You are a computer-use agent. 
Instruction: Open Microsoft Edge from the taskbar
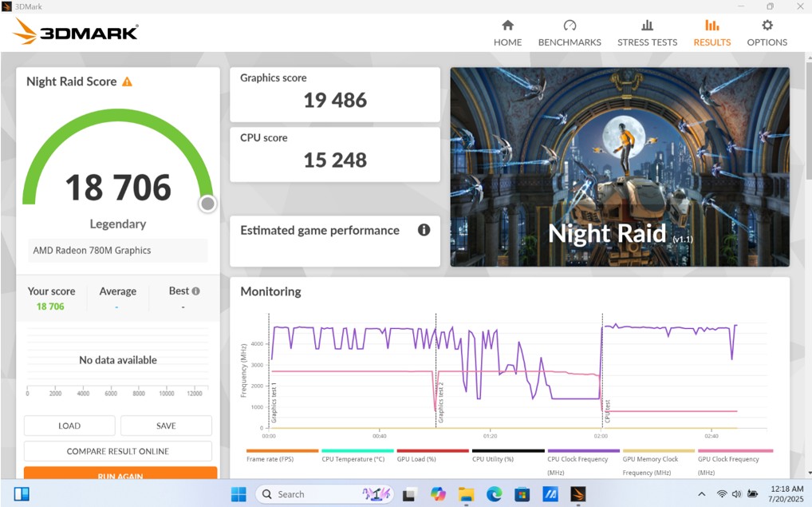(494, 494)
